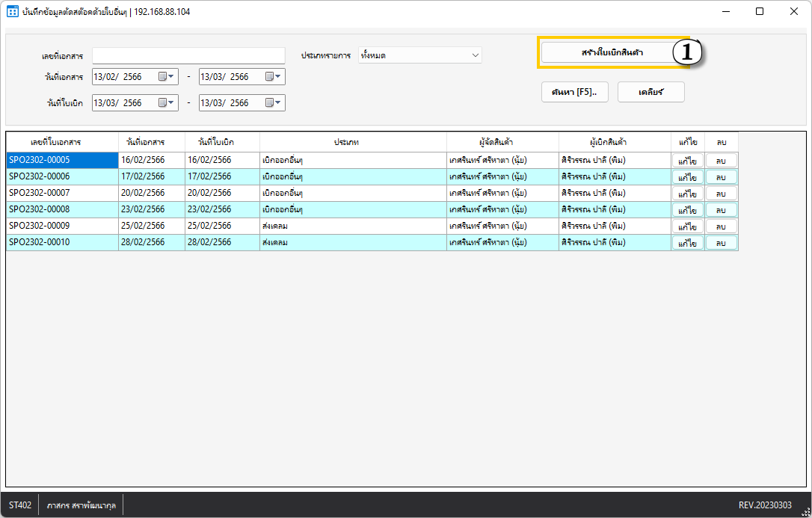Expand the ประเภทรายการ dropdown
This screenshot has height=518, width=812.
click(x=474, y=55)
